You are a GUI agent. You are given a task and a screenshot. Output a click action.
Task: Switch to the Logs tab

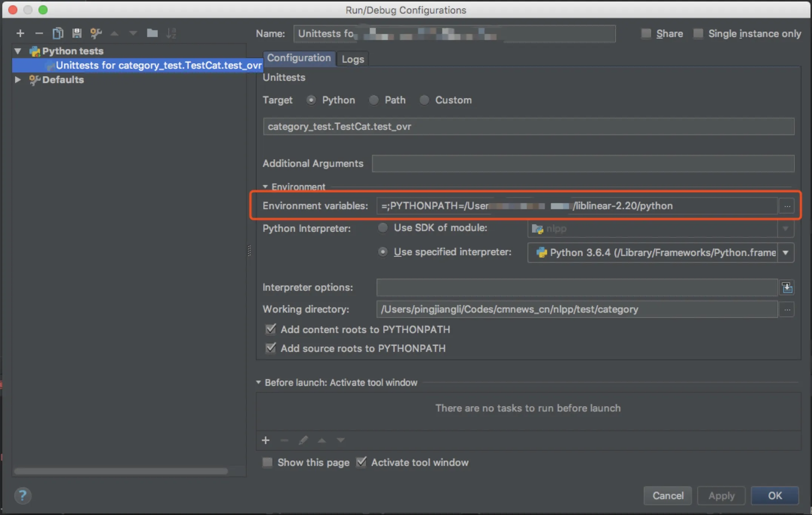tap(353, 59)
